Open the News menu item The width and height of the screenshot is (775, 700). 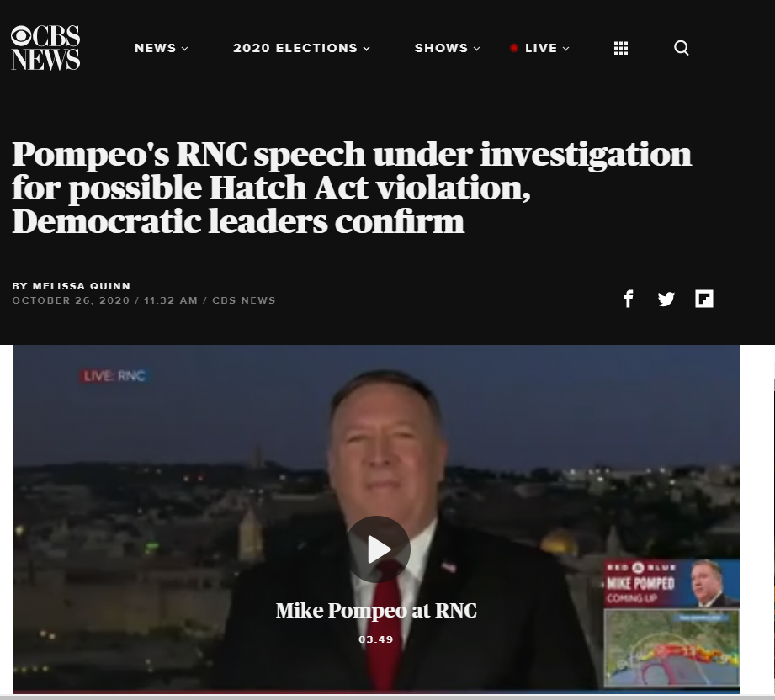[155, 48]
